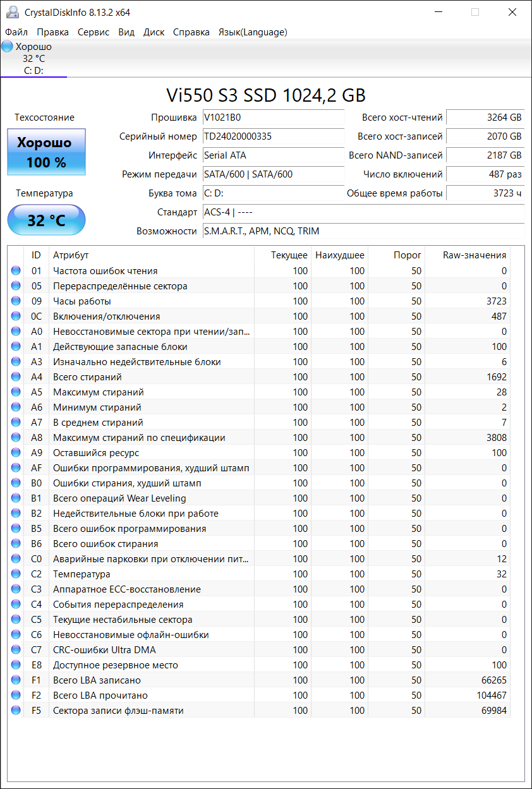Click status orb in row A8
532x789 pixels.
pyautogui.click(x=16, y=438)
